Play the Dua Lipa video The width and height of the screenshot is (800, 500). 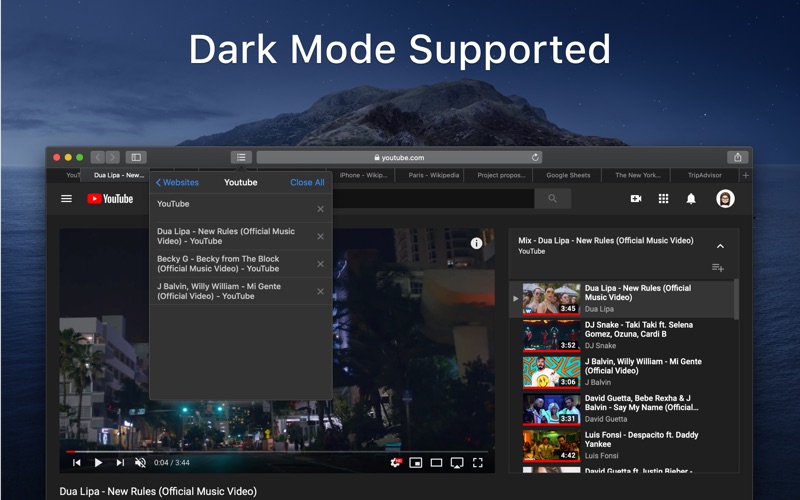[98, 462]
